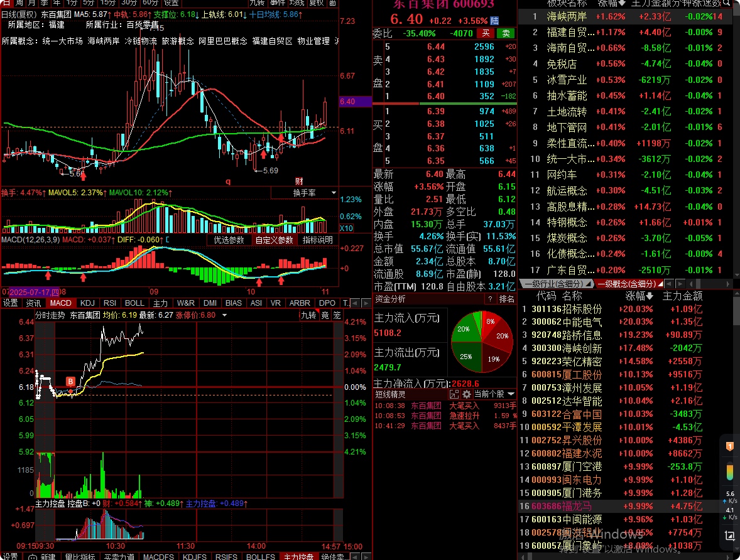Click the 10:08:38 大笔买入 alert row
The image size is (740, 560).
[x=445, y=406]
